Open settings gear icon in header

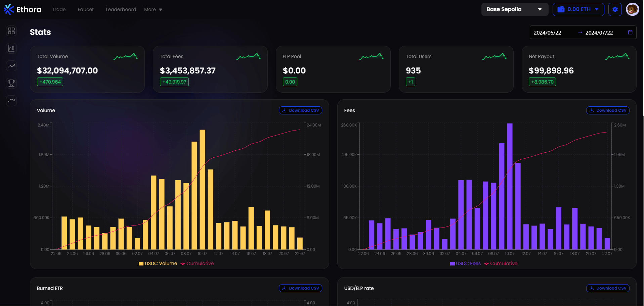pos(615,9)
